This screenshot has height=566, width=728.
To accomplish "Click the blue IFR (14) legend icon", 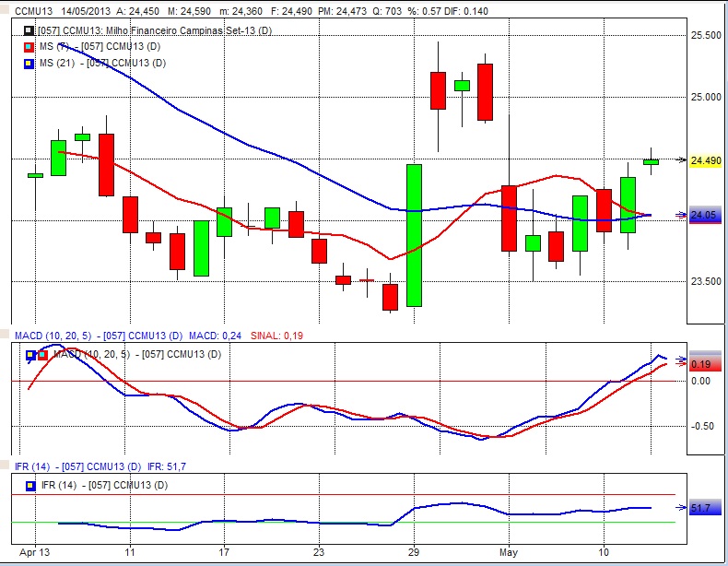I will 30,484.
